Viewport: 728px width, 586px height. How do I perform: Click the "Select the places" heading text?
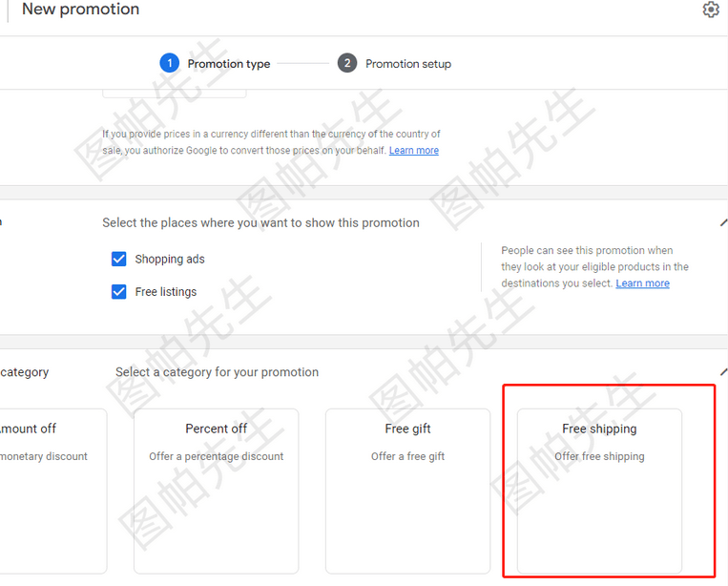(260, 222)
